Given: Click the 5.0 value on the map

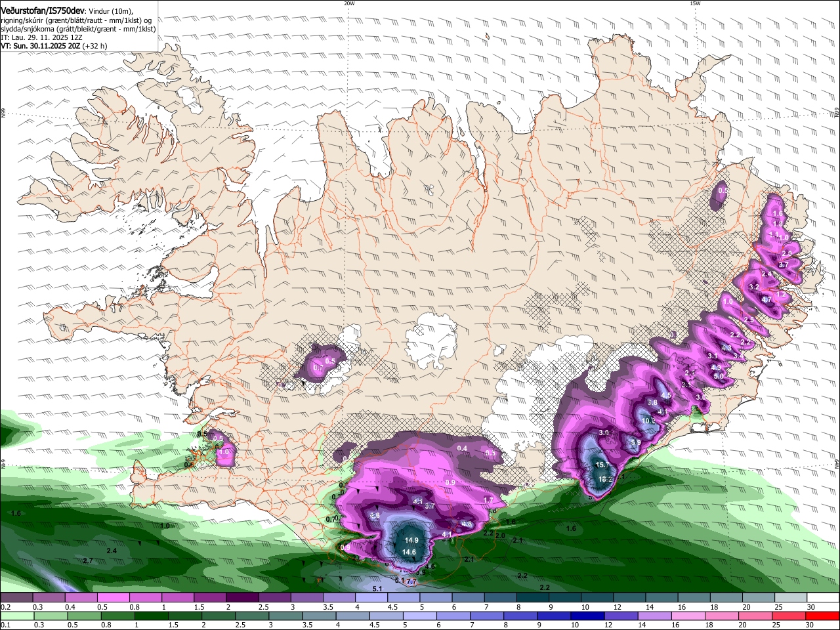Looking at the screenshot, I should (719, 376).
